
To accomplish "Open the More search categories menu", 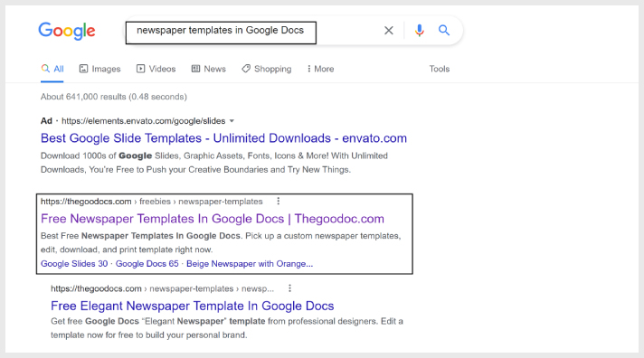I will pos(320,69).
